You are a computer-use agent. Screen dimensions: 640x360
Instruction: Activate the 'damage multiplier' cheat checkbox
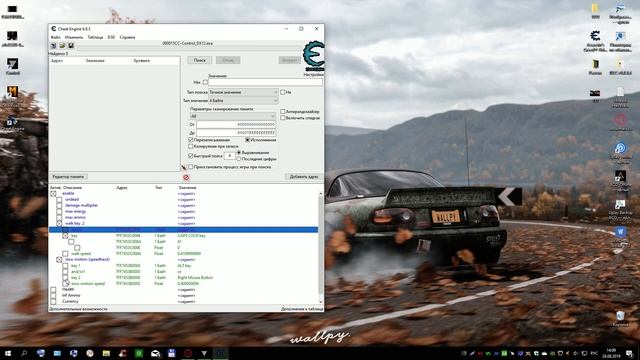[59, 206]
